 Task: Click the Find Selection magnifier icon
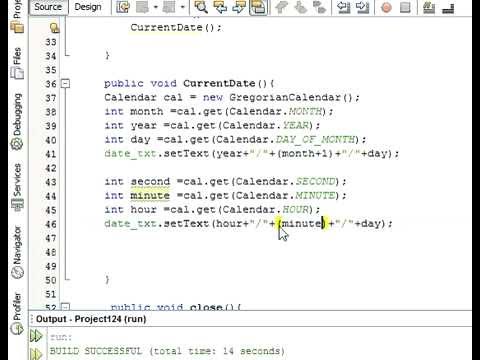point(201,7)
